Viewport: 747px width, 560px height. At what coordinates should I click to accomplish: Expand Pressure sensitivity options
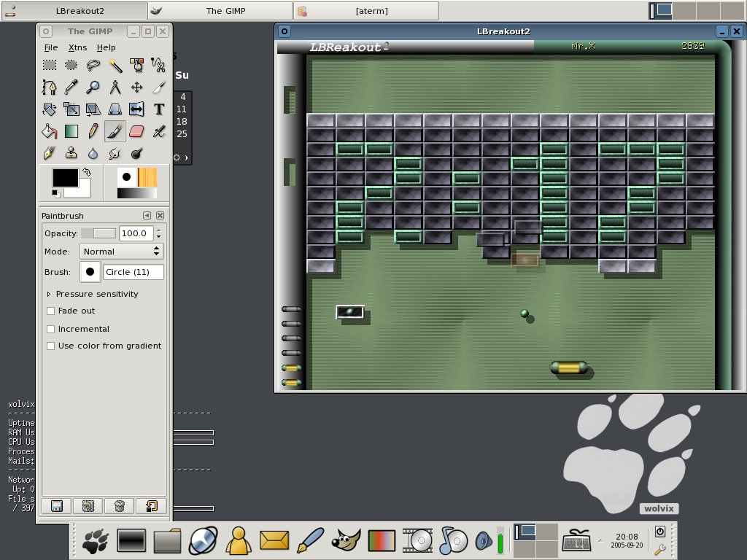coord(49,295)
